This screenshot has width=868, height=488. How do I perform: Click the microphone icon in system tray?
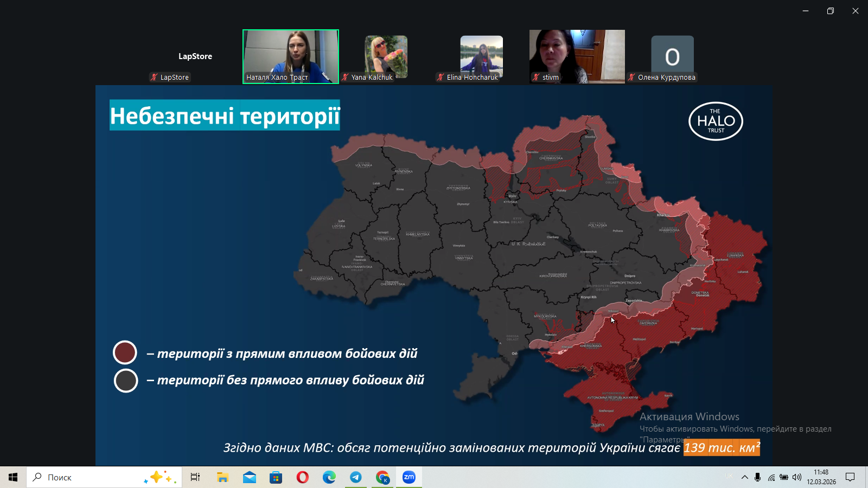pos(757,477)
